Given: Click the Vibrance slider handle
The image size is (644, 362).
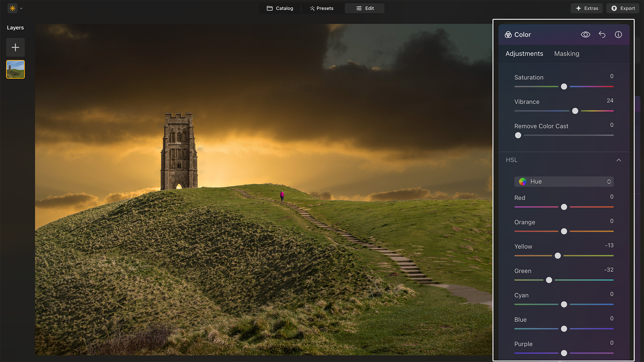Looking at the screenshot, I should 575,111.
